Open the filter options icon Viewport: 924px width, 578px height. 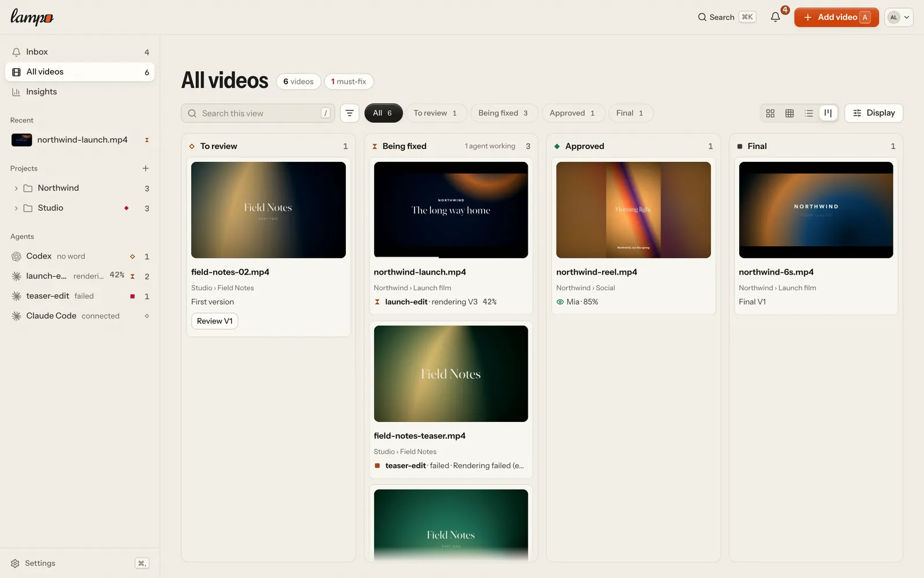click(349, 113)
